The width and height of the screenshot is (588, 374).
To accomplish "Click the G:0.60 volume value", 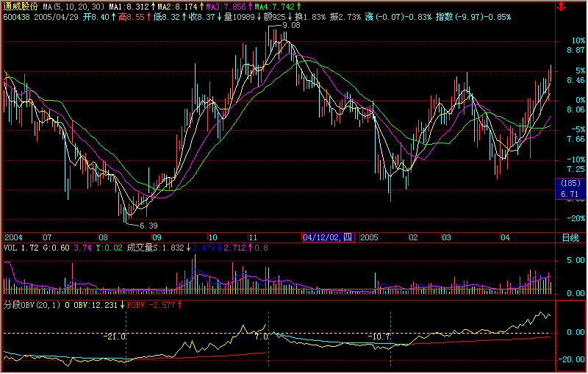I will pos(57,248).
